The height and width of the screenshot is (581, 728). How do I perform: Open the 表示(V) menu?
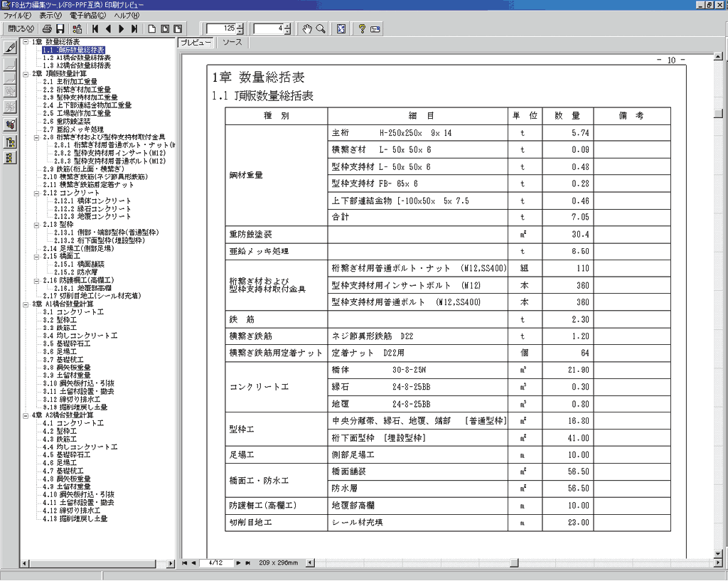50,16
